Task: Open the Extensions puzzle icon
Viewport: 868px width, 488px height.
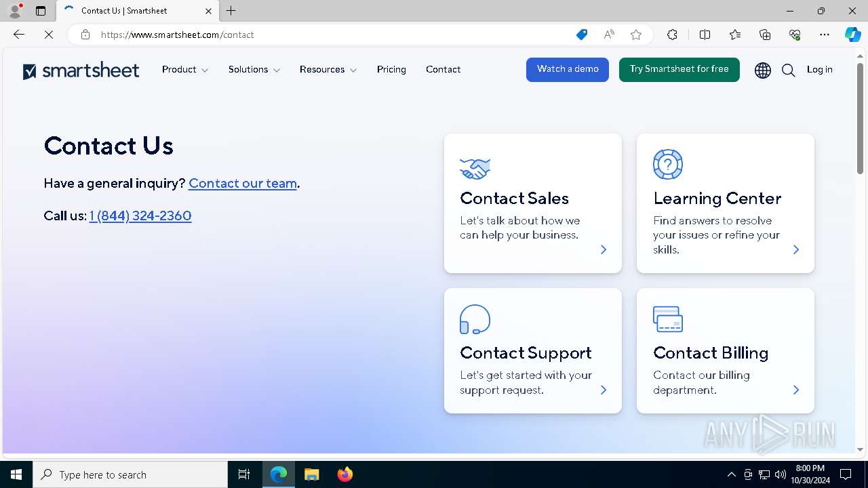Action: click(x=672, y=35)
